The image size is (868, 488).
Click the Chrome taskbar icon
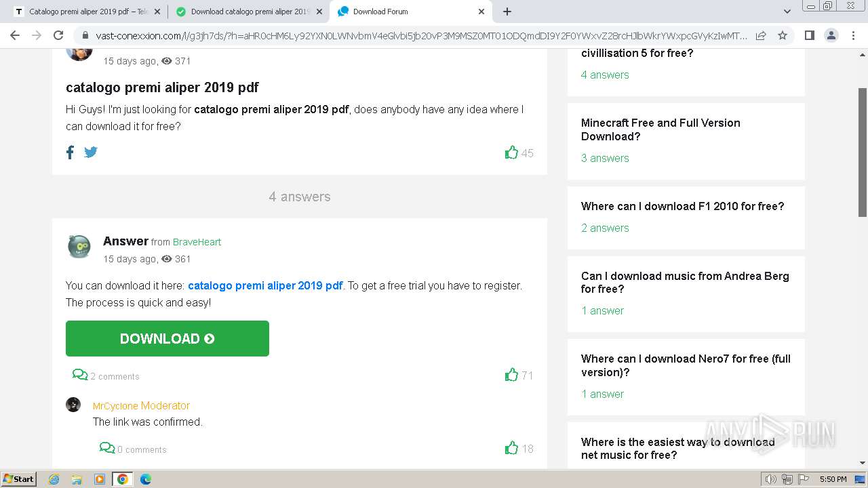[123, 479]
